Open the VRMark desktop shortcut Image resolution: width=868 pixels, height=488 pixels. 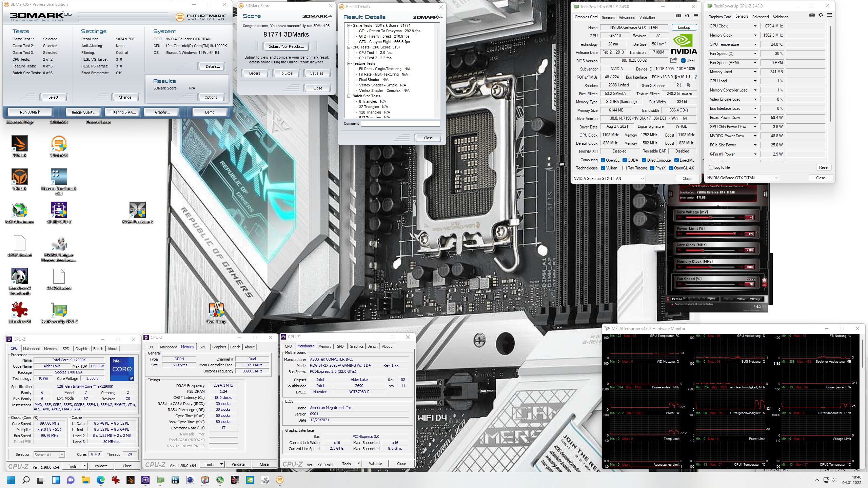pos(20,180)
